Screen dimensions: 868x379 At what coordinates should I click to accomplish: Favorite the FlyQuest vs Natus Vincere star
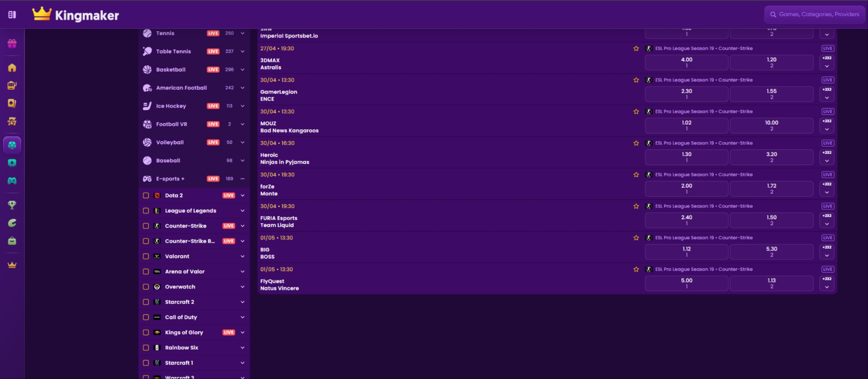point(636,269)
